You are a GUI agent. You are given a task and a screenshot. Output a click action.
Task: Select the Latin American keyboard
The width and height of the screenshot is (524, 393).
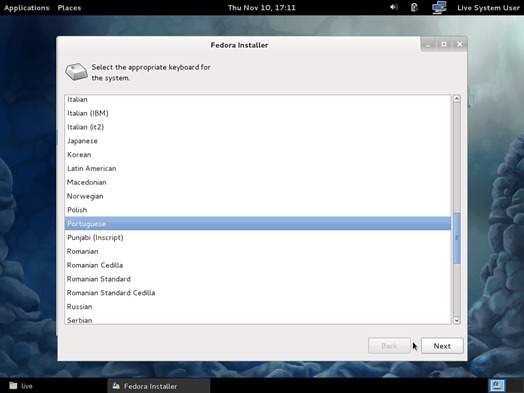[258, 168]
